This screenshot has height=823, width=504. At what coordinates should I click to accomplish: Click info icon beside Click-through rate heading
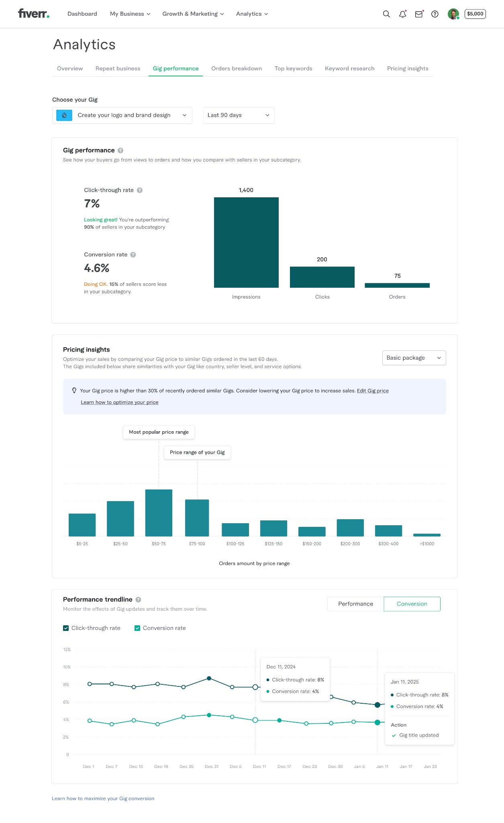140,190
